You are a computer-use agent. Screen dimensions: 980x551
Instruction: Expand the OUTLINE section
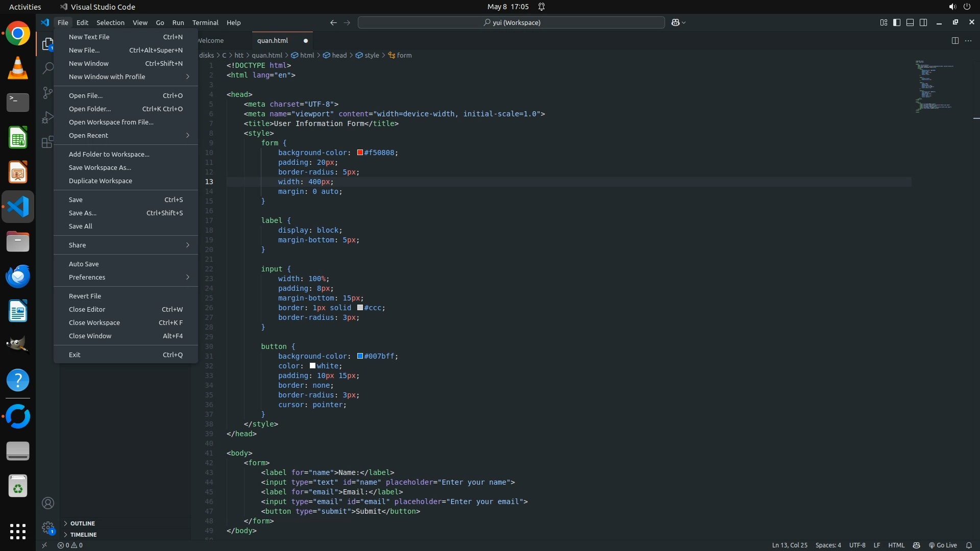click(x=83, y=523)
